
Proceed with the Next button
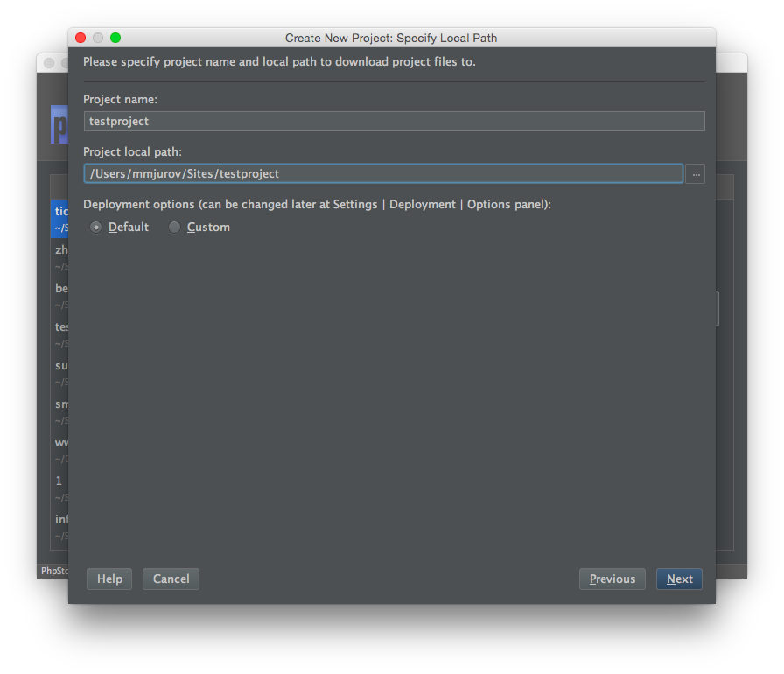[679, 579]
